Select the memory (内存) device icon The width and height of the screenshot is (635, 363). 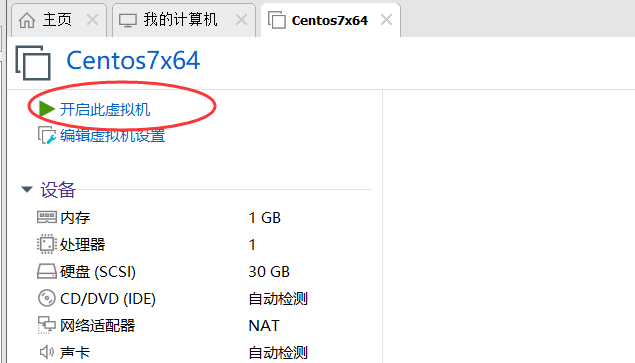click(x=47, y=218)
